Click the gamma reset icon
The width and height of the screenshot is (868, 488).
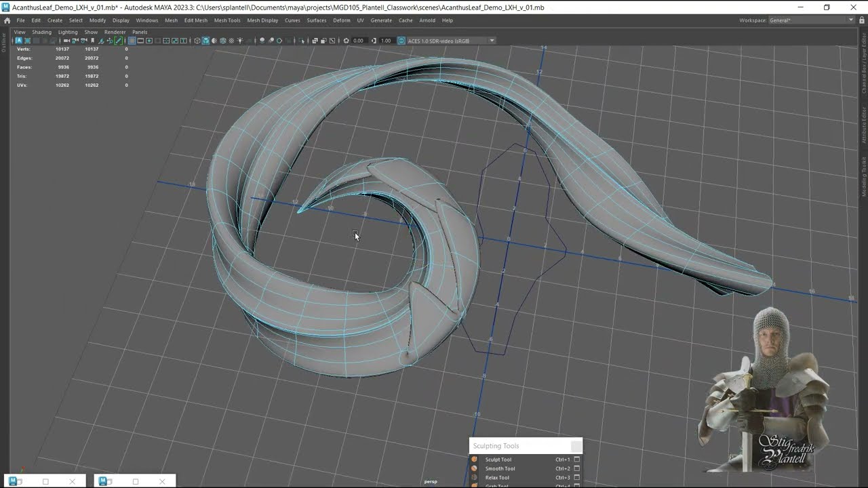coord(374,41)
